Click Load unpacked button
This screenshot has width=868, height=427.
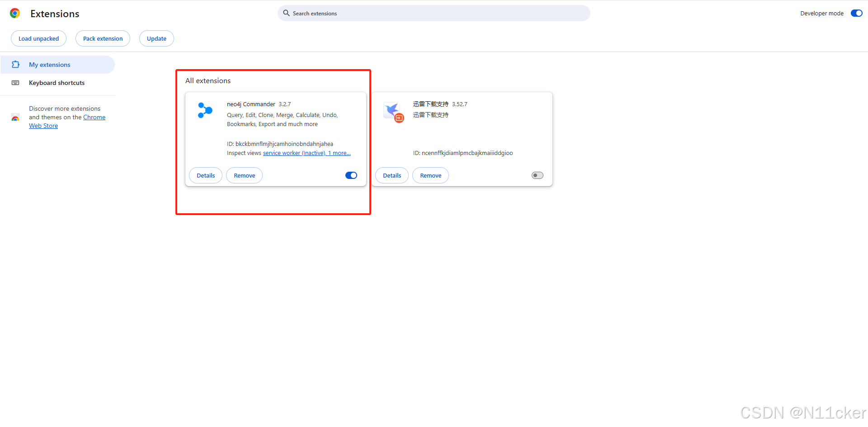[x=38, y=38]
